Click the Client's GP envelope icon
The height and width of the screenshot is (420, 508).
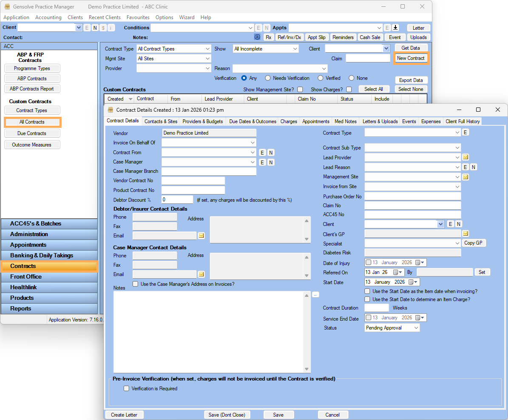point(465,234)
